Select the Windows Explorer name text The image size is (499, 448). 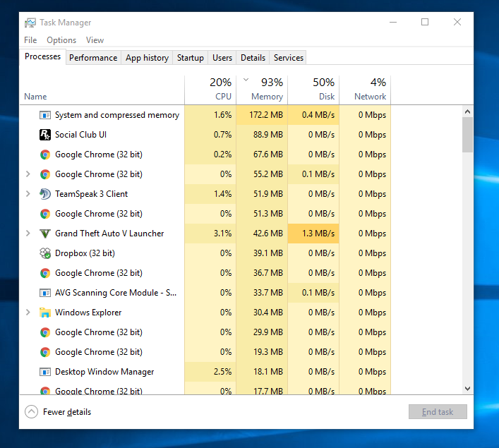[88, 313]
